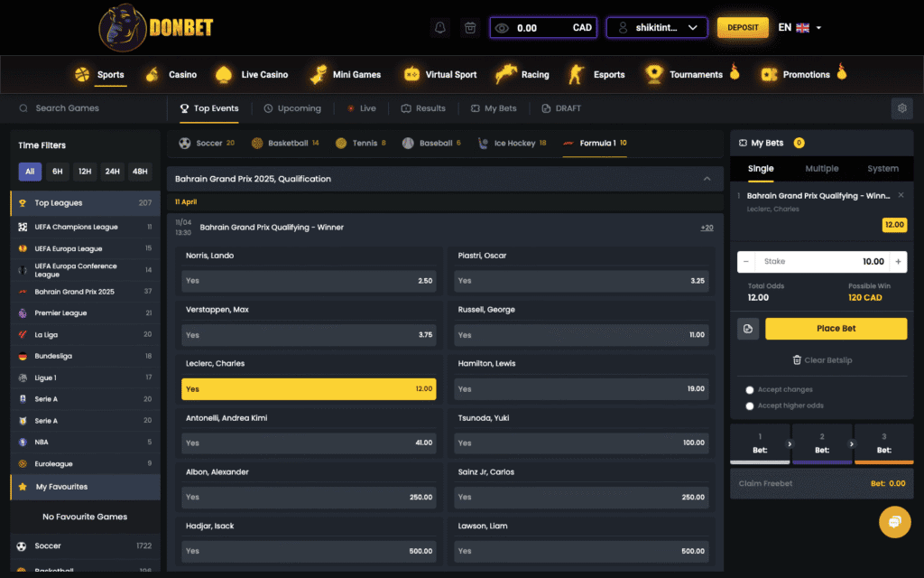This screenshot has height=578, width=924.
Task: Bet Yes on Verstappen, Max at 3.75
Action: click(x=309, y=335)
